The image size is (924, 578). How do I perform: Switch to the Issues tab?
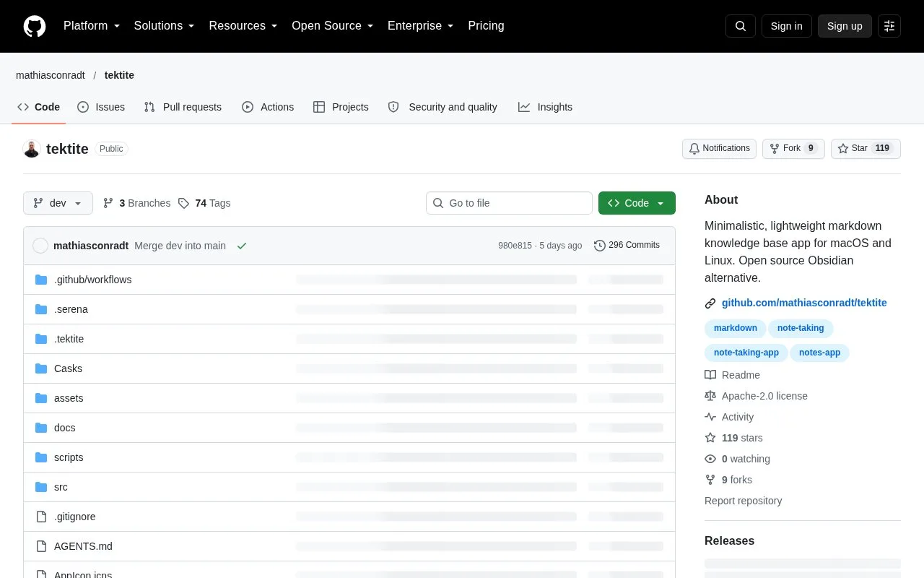tap(101, 107)
